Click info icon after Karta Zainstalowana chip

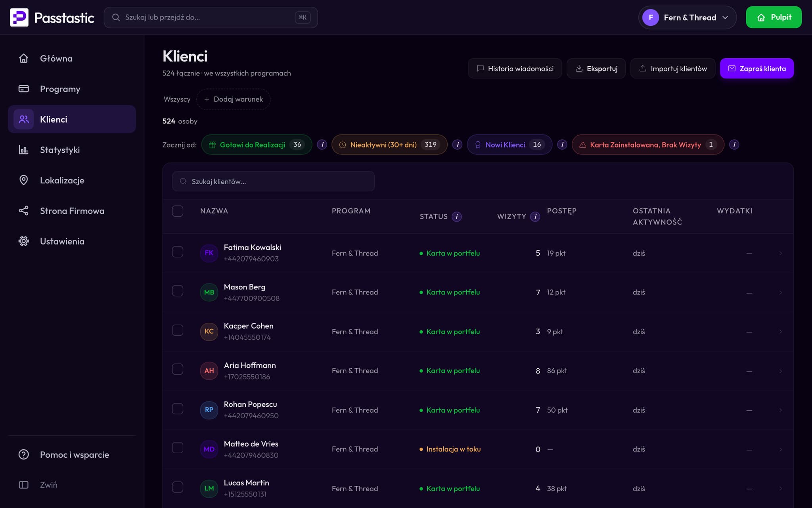[x=734, y=144]
